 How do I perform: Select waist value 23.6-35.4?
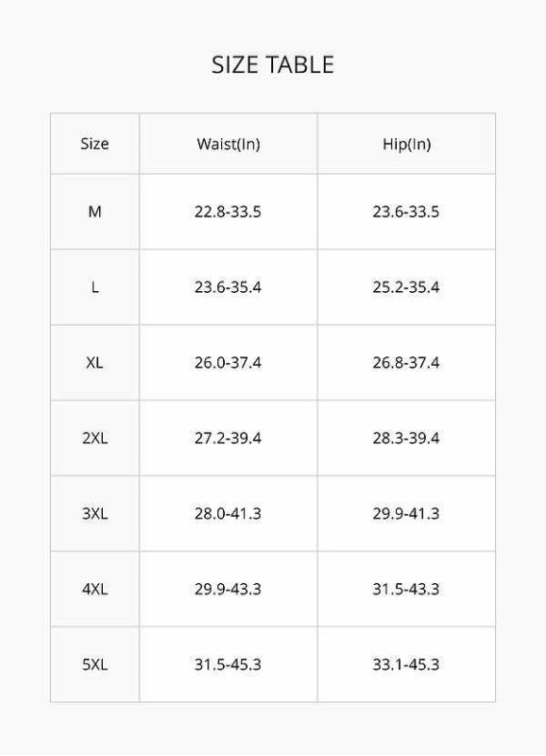pyautogui.click(x=228, y=287)
